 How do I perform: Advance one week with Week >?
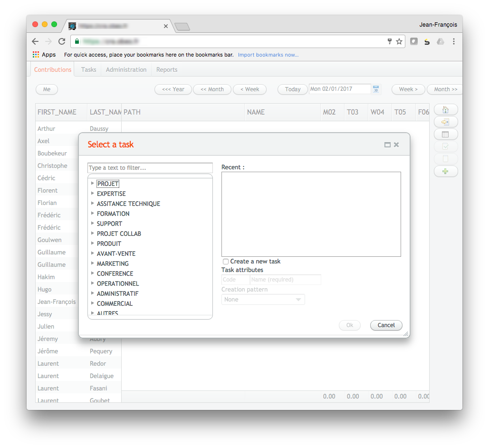pyautogui.click(x=408, y=89)
